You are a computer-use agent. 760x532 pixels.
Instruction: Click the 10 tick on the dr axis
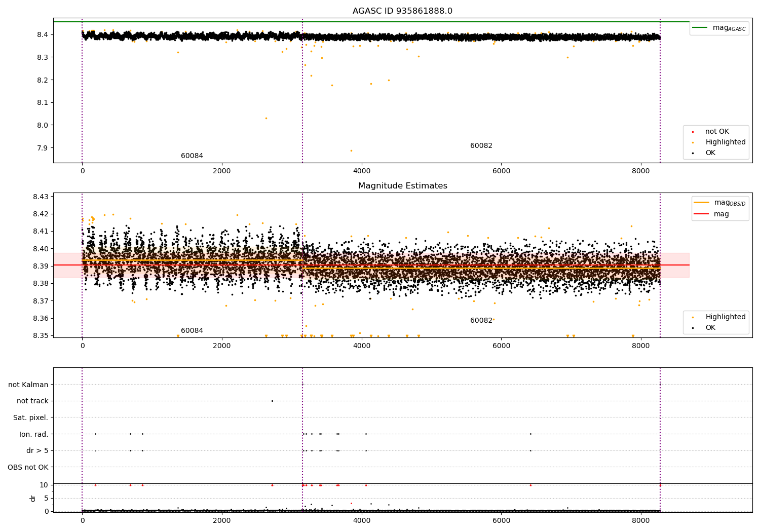click(44, 485)
